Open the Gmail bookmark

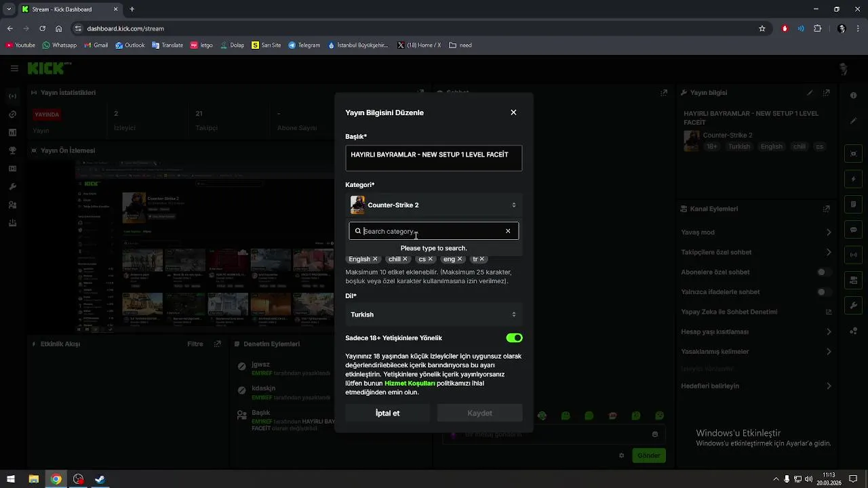click(x=96, y=45)
